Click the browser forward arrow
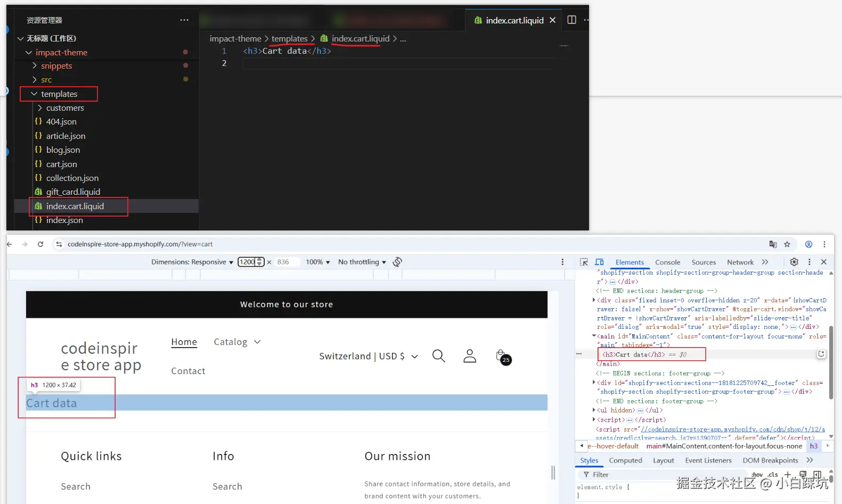 24,244
